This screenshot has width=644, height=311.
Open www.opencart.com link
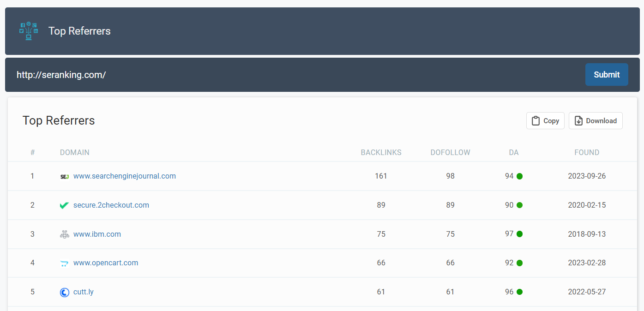[x=106, y=263]
